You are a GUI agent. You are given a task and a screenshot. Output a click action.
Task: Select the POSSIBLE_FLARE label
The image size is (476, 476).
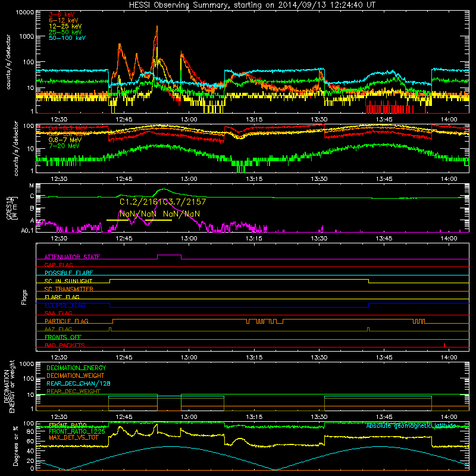coord(68,273)
